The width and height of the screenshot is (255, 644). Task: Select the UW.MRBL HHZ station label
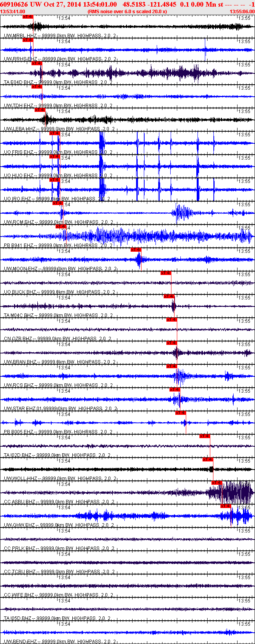[x=60, y=36]
